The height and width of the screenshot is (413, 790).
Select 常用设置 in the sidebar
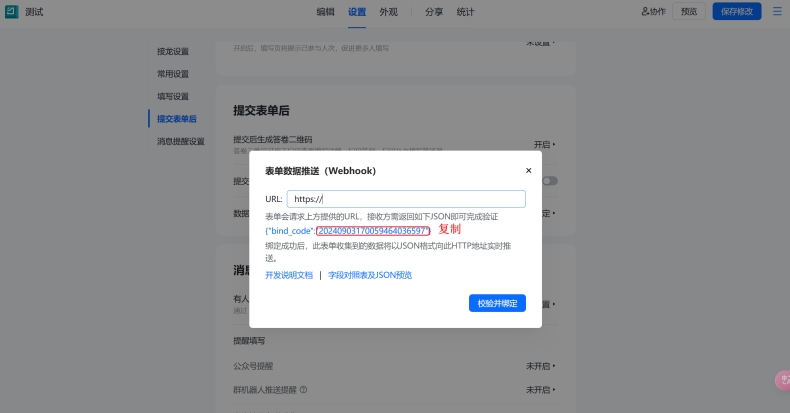tap(173, 74)
